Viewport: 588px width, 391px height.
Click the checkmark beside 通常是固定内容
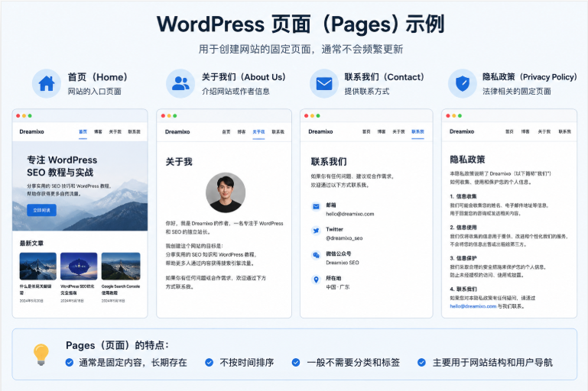70,362
